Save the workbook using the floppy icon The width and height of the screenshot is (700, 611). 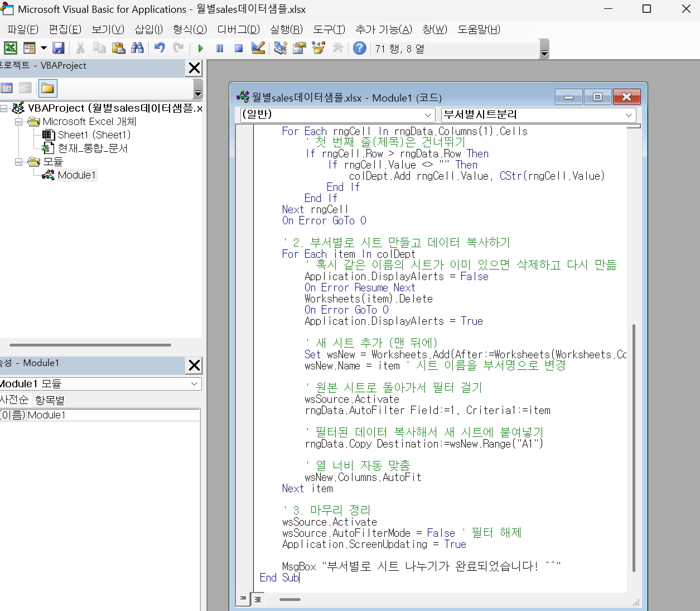click(x=59, y=48)
